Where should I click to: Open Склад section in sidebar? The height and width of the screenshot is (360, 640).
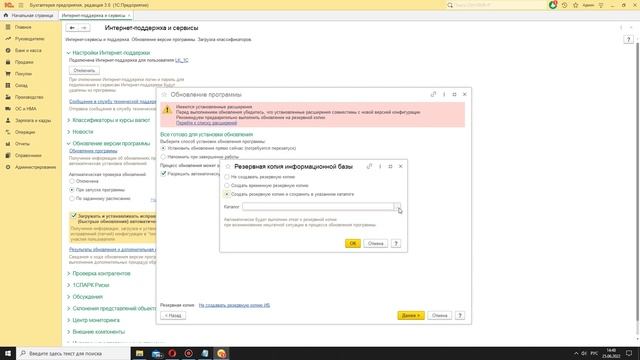(x=21, y=85)
